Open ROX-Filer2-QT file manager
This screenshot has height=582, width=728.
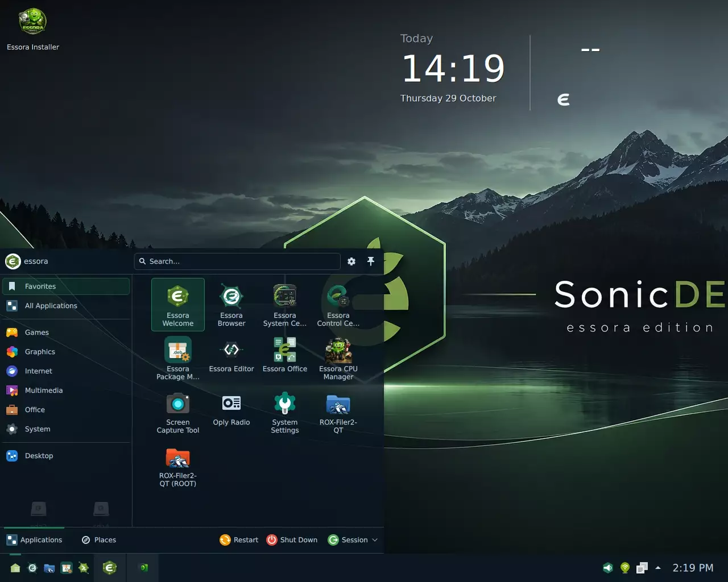338,411
